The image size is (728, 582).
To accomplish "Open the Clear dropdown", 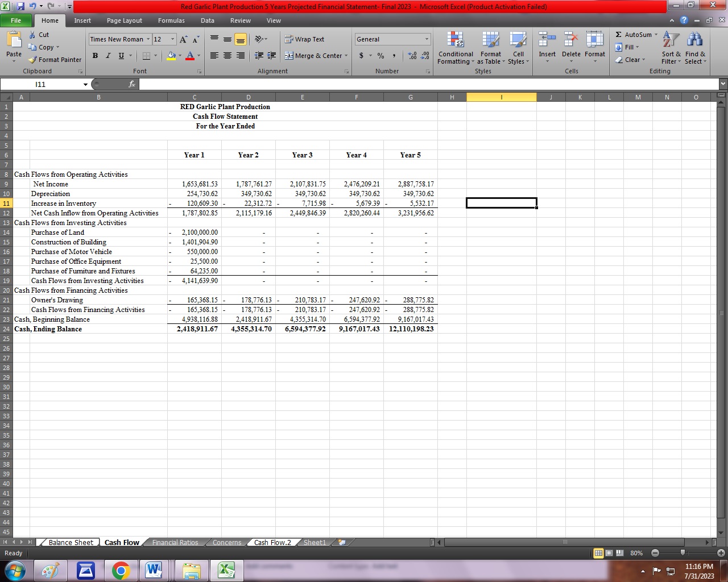I will (x=631, y=60).
